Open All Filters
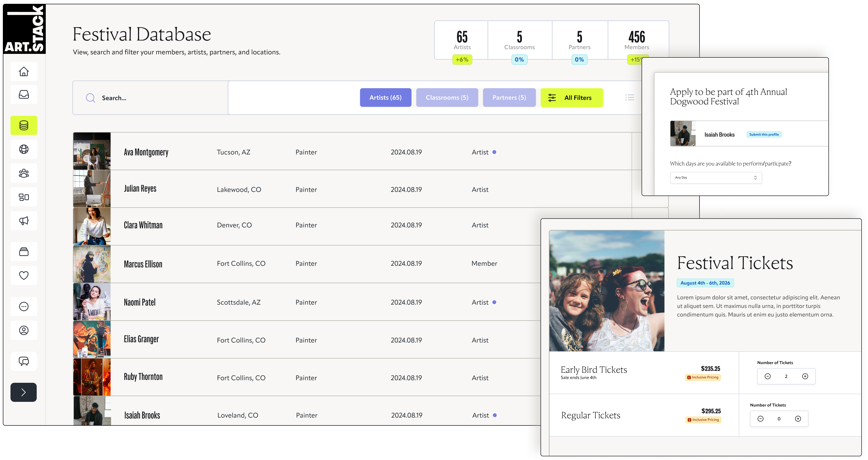Screen dimensions: 868x460 coord(572,97)
